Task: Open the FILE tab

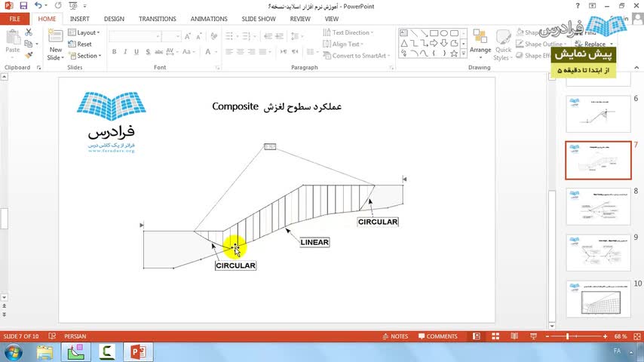Action: click(15, 19)
